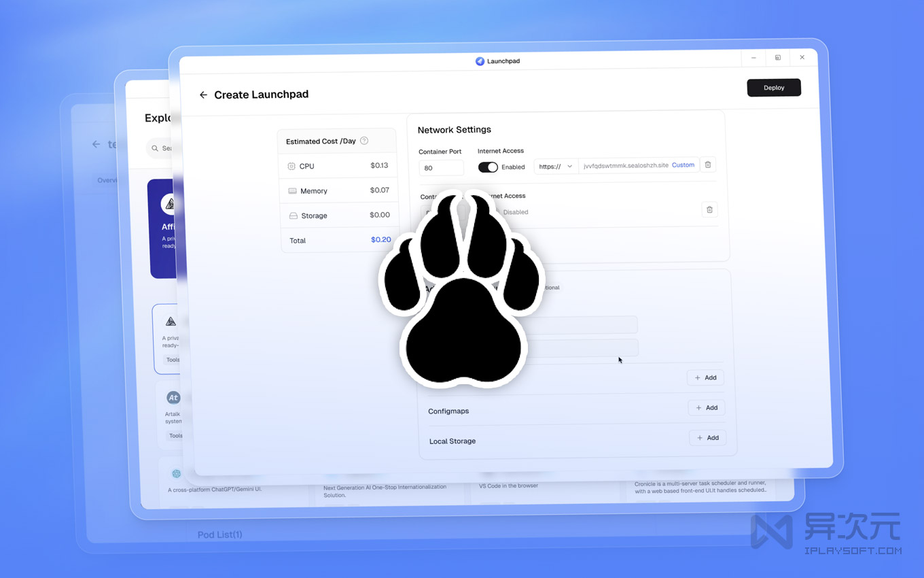924x578 pixels.
Task: Open the Artalk app icon
Action: pos(173,398)
